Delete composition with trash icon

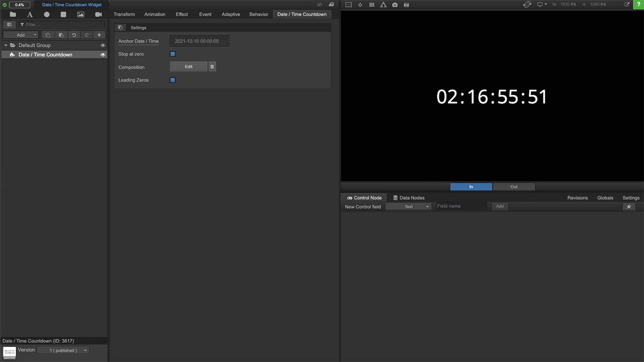click(x=212, y=66)
